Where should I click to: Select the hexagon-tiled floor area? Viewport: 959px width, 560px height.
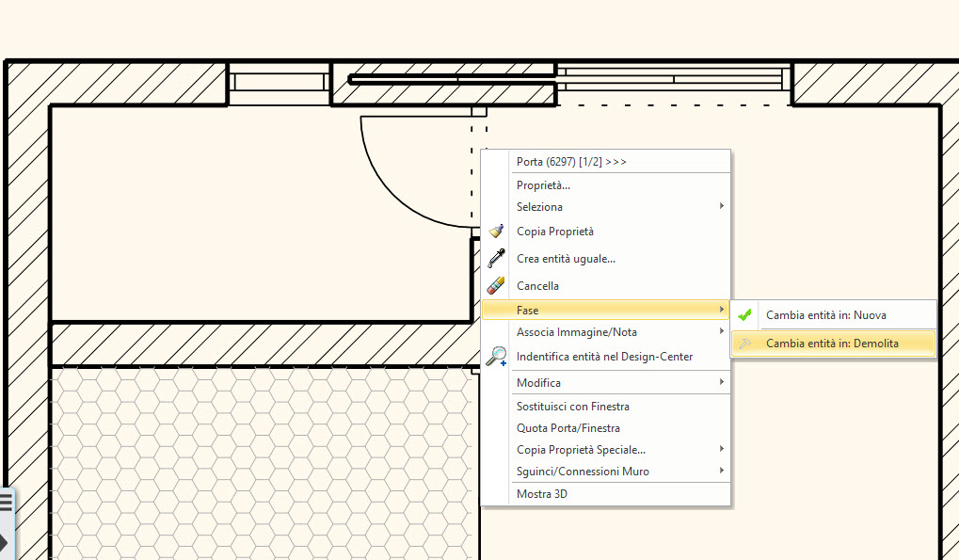263,463
